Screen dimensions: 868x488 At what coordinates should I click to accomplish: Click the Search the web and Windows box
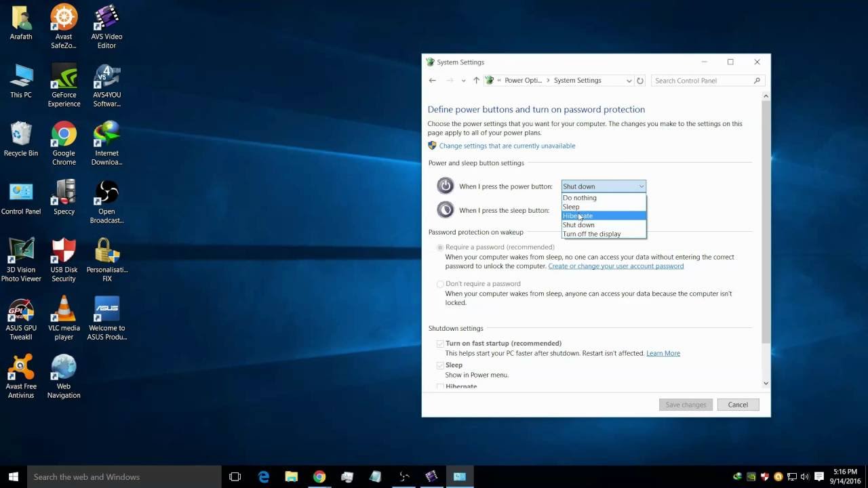pos(124,476)
